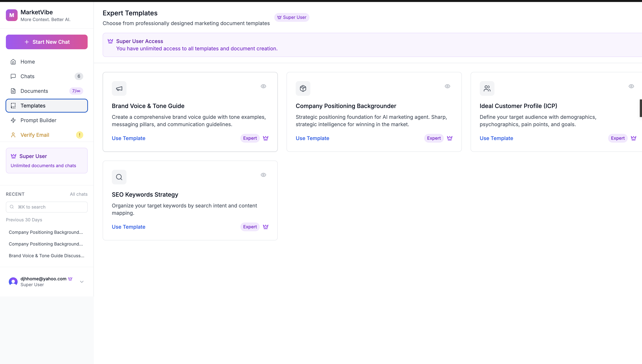Expand the account menu chevron
This screenshot has width=642, height=364.
[82, 282]
